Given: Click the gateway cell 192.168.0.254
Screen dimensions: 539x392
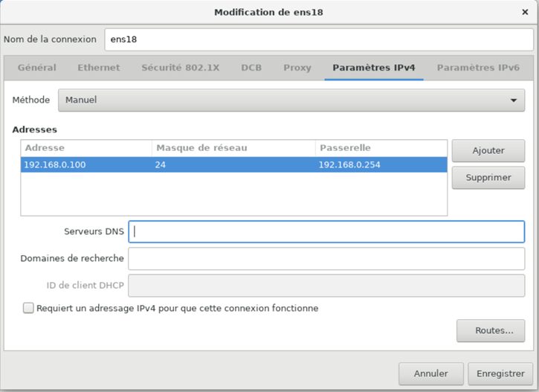Looking at the screenshot, I should click(349, 164).
